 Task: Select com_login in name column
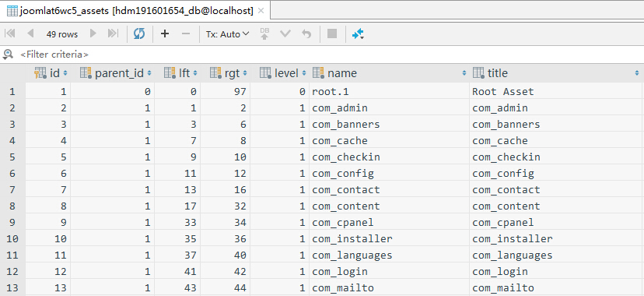click(389, 271)
